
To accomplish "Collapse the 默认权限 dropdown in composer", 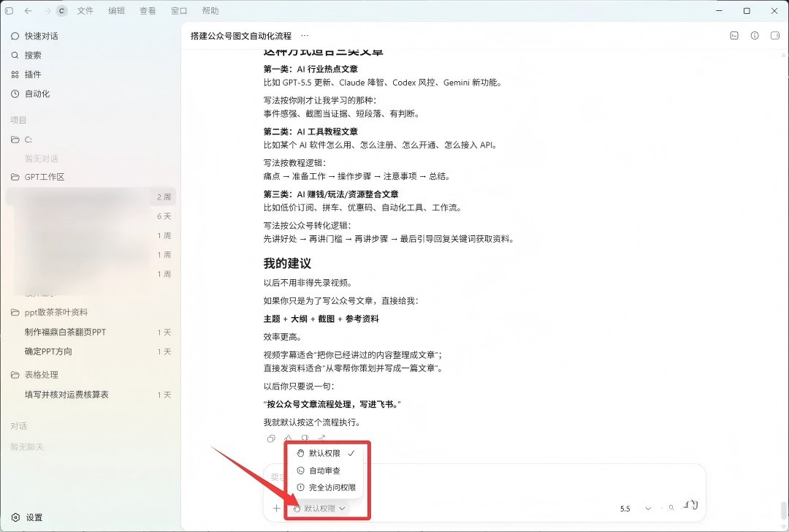I will tap(319, 509).
